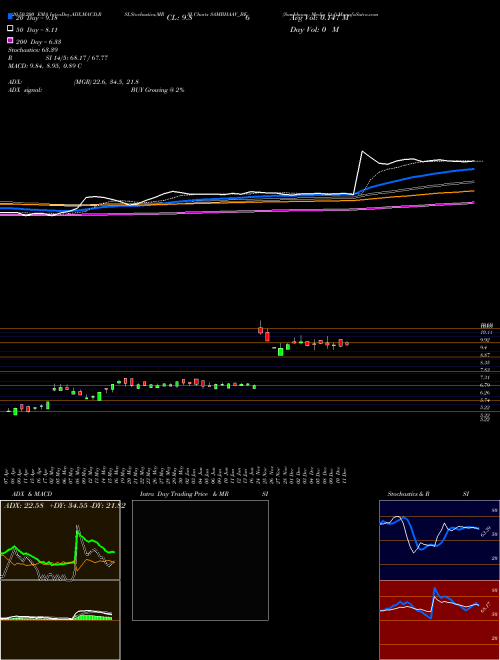
Task: Click the blue Stochastics sub-chart
Action: [439, 540]
